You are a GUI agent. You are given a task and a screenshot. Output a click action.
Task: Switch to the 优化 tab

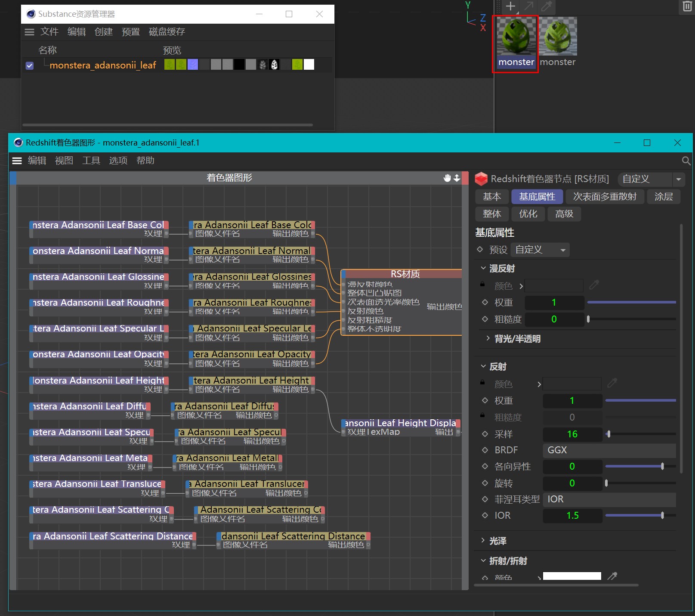pos(528,214)
